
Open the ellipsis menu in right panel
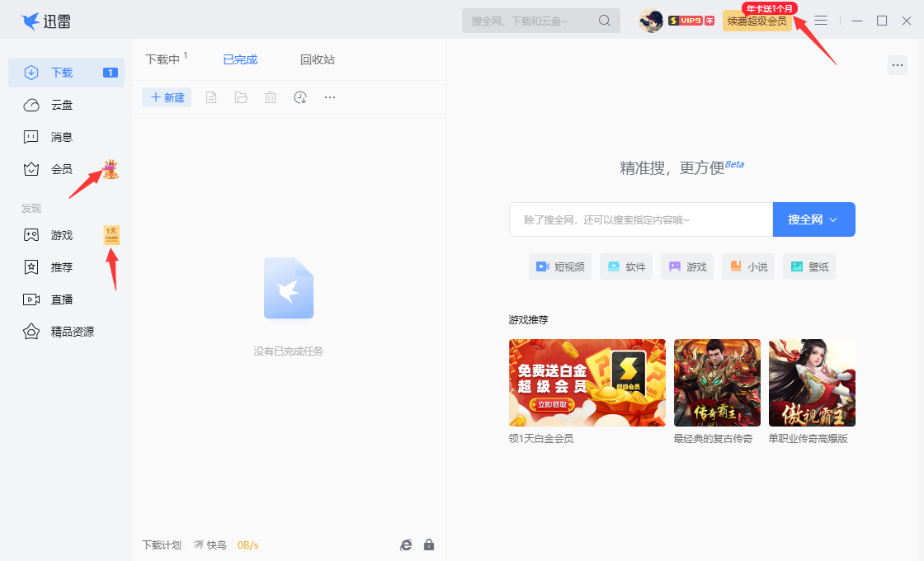[x=897, y=64]
